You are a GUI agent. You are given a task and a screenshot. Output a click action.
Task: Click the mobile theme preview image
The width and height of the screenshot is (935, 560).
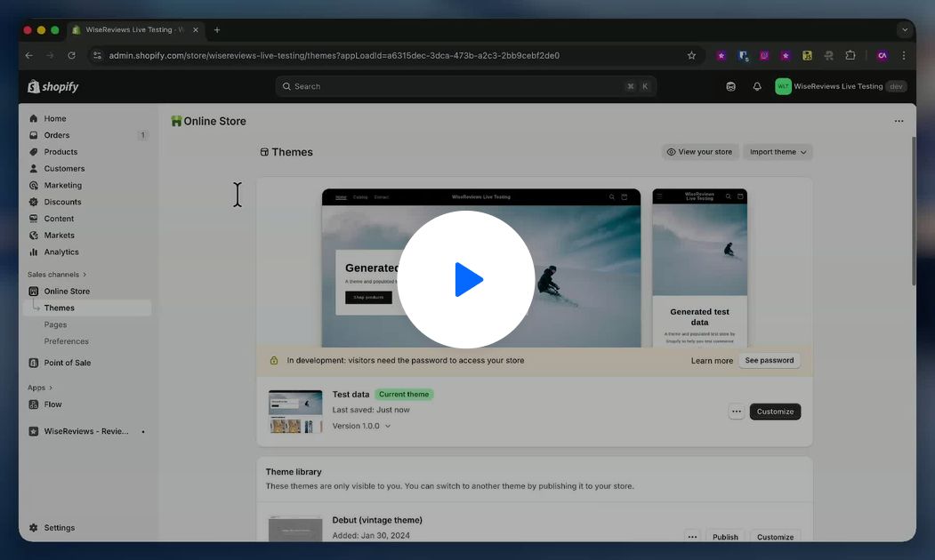click(x=699, y=268)
